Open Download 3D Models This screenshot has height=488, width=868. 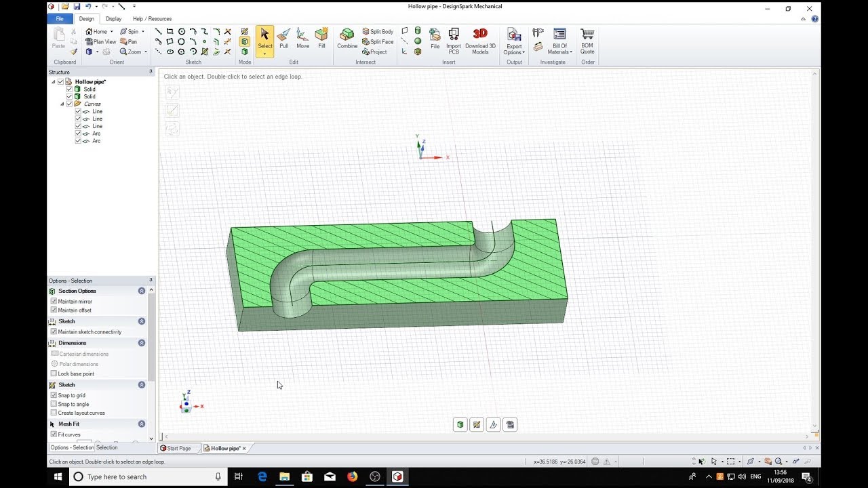point(480,41)
